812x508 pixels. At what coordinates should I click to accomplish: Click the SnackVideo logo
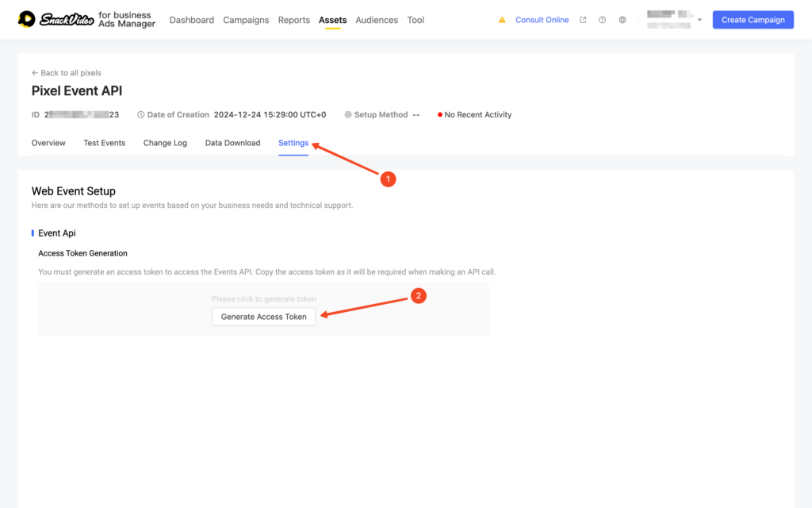(56, 20)
